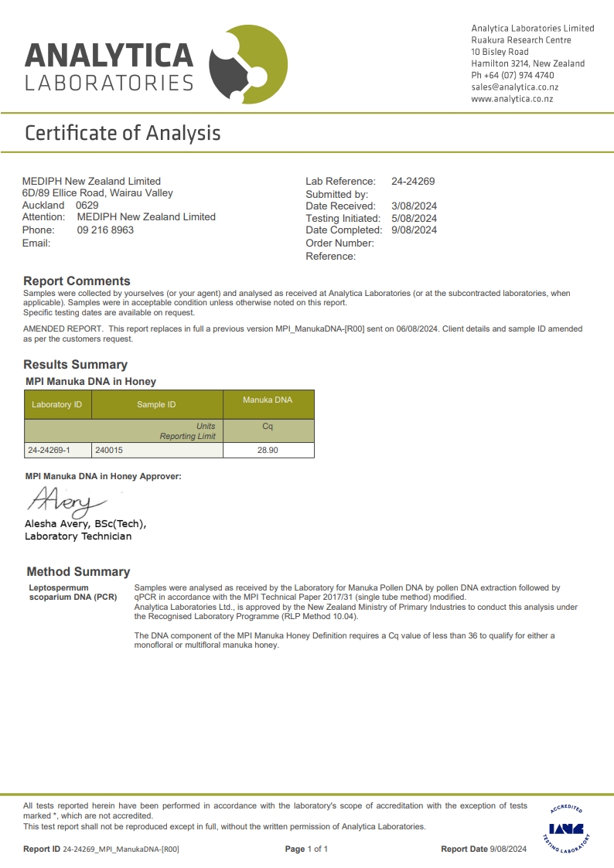Click the Laboratory ID column header

(57, 405)
